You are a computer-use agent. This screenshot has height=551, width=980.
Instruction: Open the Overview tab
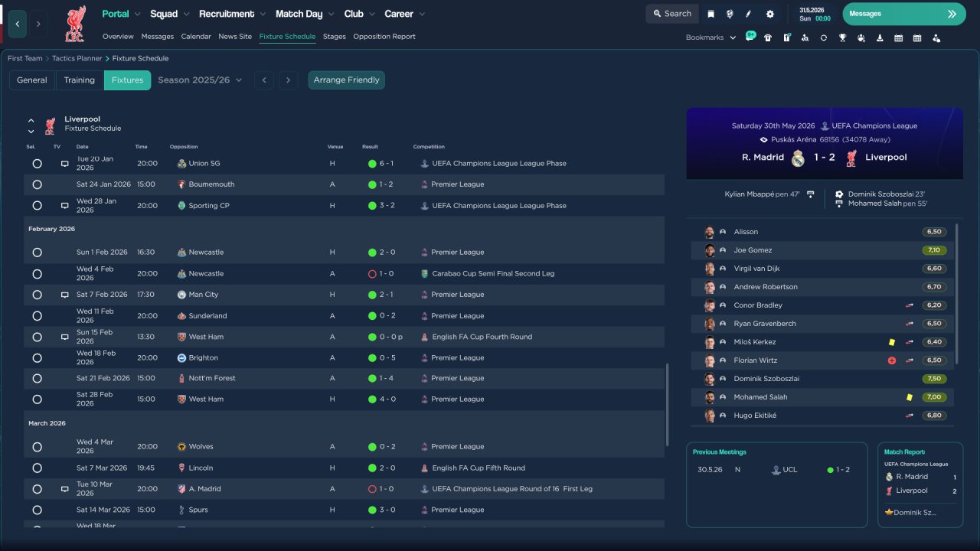coord(118,37)
